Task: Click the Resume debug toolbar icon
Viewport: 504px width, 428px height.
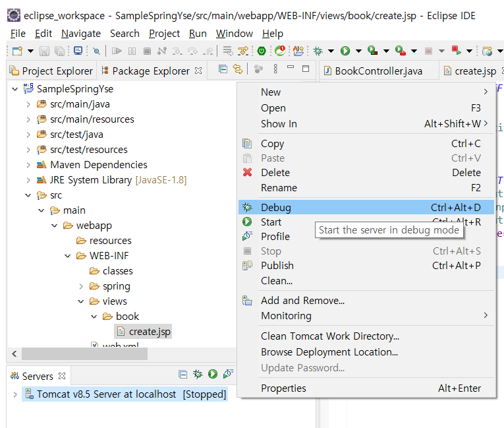Action: pos(117,51)
